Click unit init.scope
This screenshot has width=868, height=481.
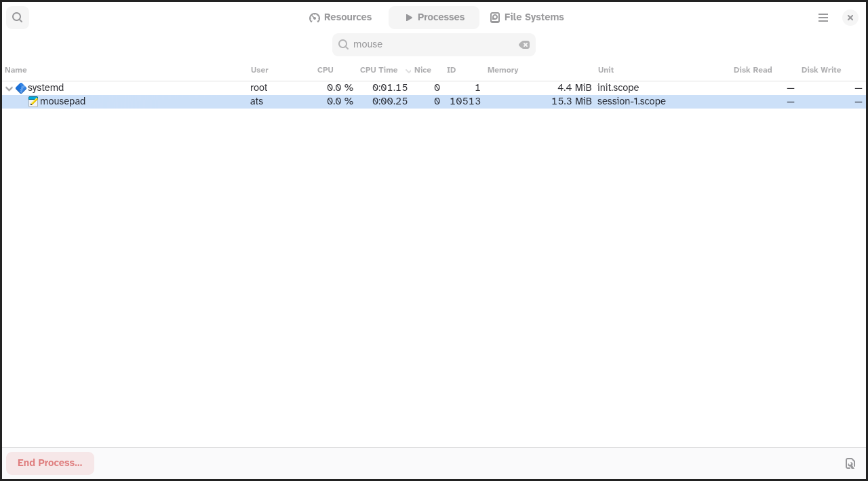pos(618,88)
